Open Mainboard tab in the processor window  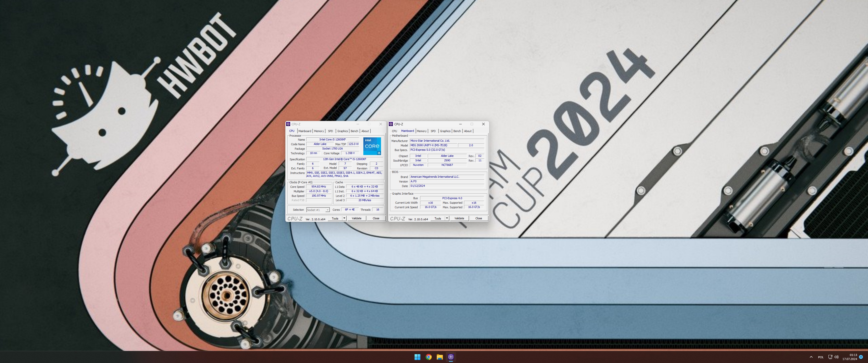[305, 131]
